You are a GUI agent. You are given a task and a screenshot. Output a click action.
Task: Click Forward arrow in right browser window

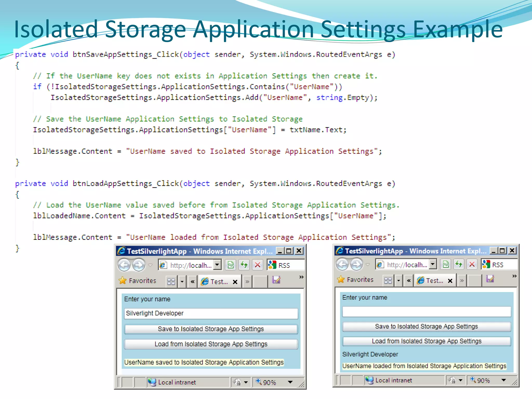(x=357, y=264)
